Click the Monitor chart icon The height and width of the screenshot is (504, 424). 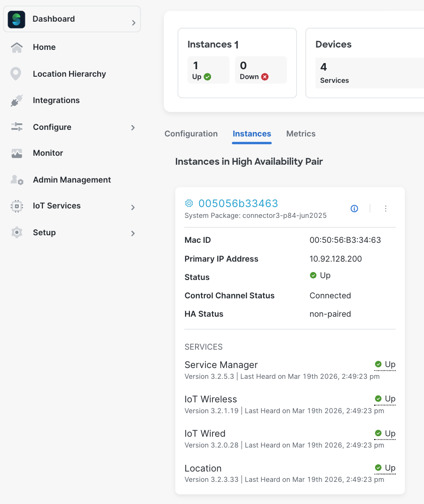click(x=17, y=153)
